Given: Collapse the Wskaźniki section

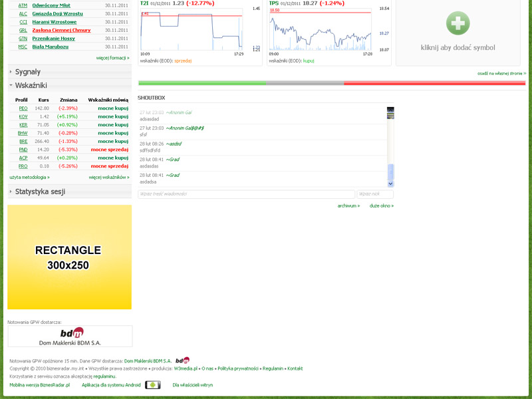Looking at the screenshot, I should click(x=31, y=86).
